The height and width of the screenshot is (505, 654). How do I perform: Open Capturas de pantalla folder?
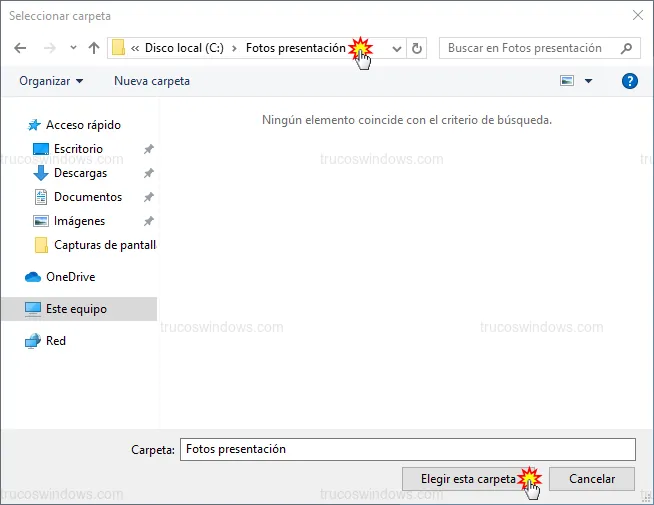pos(104,245)
